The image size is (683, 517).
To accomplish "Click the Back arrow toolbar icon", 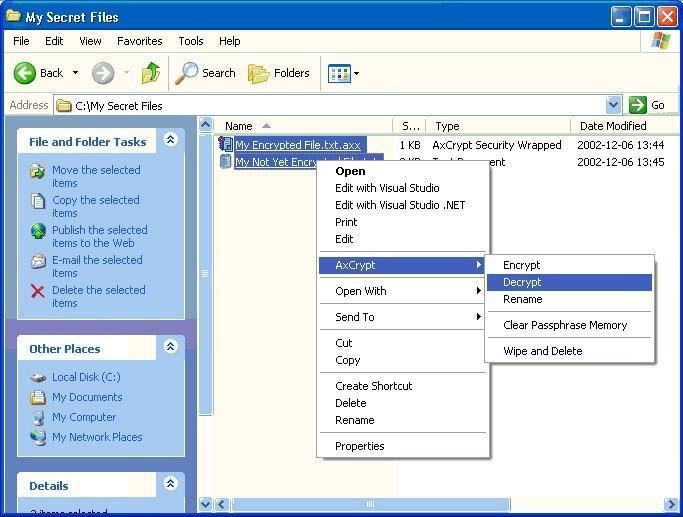I will point(25,73).
